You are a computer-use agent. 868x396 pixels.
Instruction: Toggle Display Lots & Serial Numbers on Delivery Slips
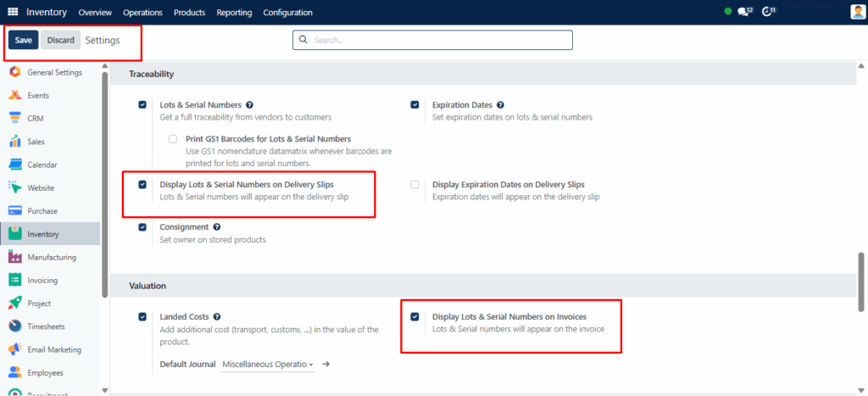(142, 184)
